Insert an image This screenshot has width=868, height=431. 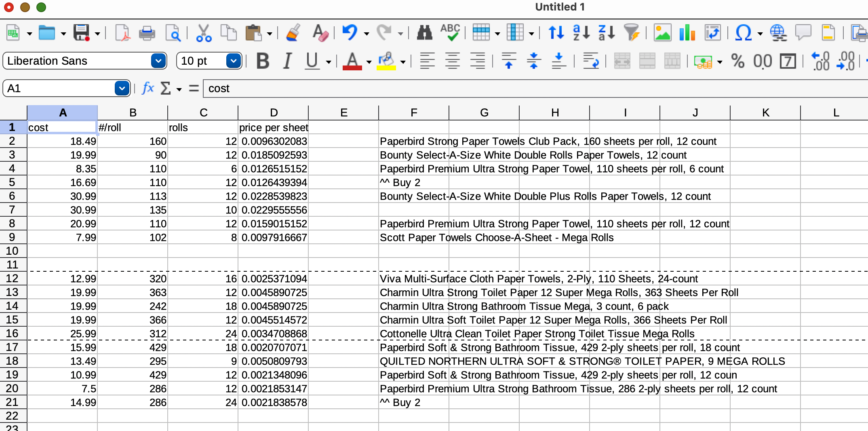click(662, 33)
